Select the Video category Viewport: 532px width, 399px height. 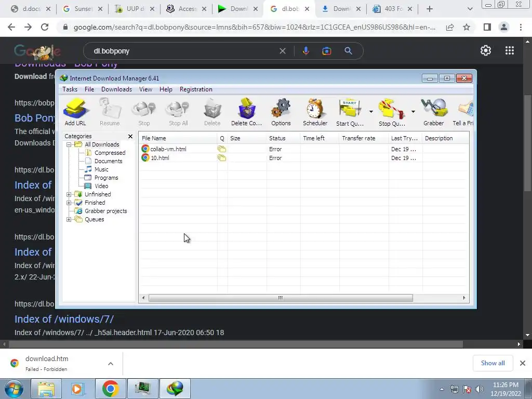[x=101, y=186]
